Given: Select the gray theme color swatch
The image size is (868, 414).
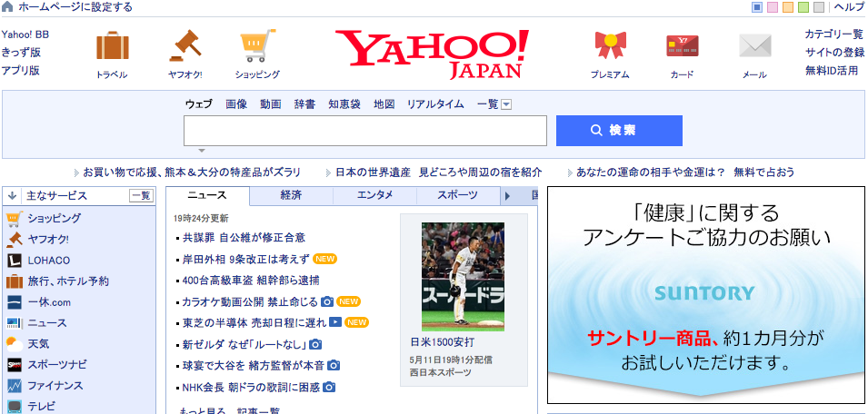Looking at the screenshot, I should coord(819,7).
